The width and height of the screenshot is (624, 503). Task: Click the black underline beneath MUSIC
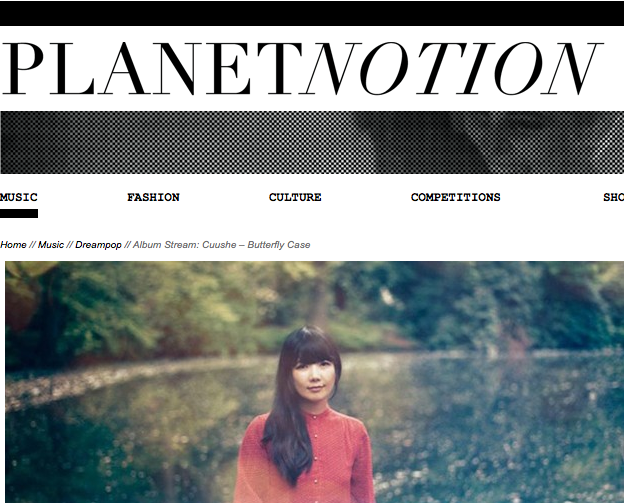(19, 213)
